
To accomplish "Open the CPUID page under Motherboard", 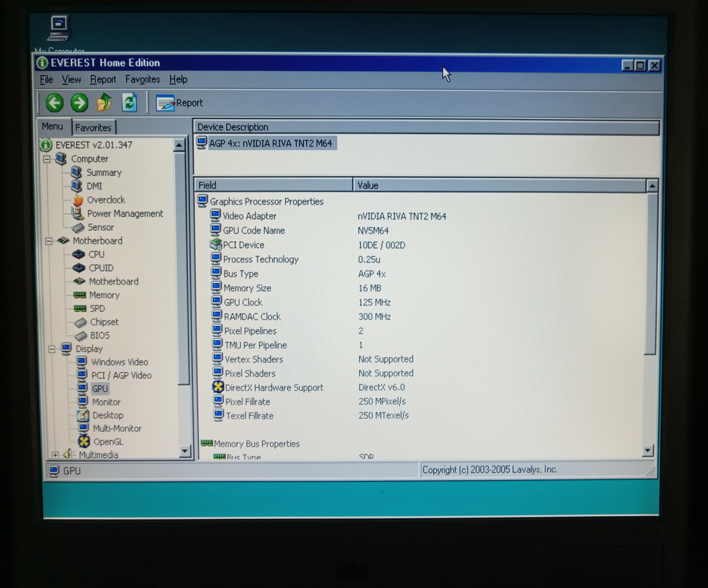I will [101, 268].
